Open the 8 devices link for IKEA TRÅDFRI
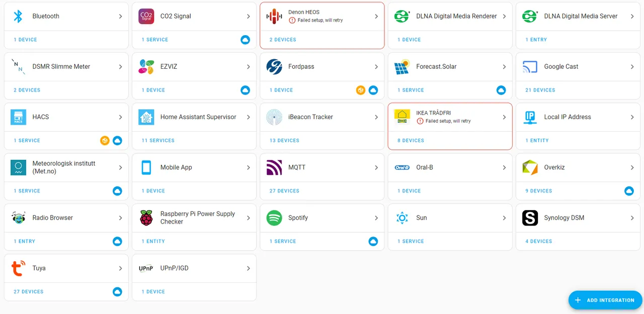The image size is (644, 314). [411, 141]
